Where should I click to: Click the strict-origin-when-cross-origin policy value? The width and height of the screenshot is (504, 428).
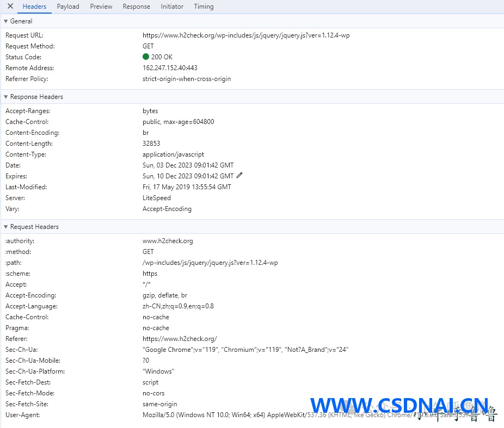click(x=187, y=79)
